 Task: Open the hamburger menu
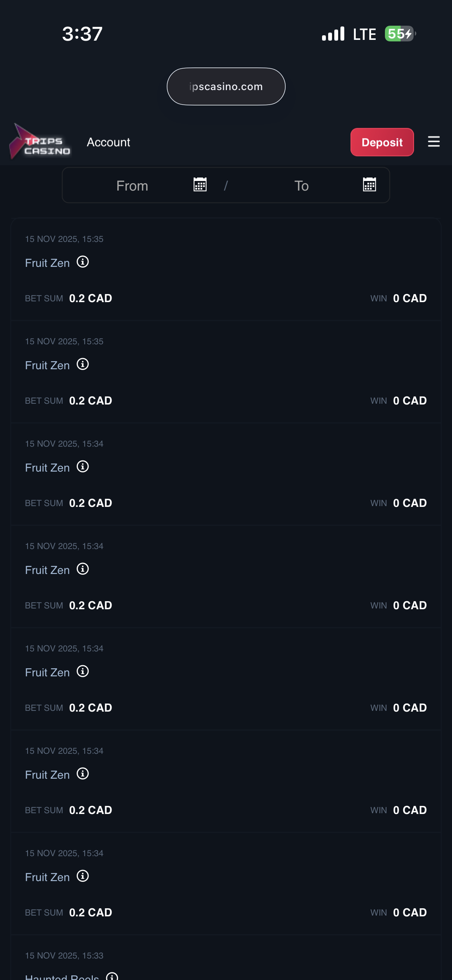(434, 142)
